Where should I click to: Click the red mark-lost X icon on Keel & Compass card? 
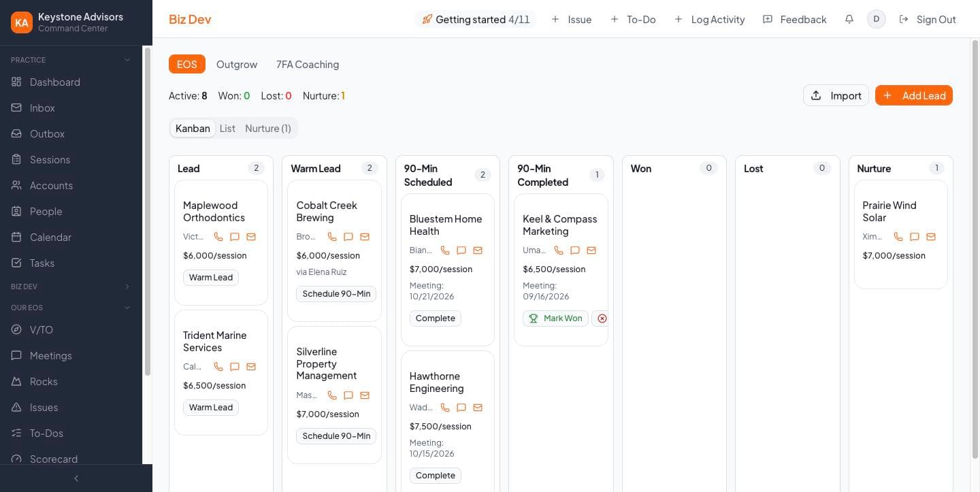602,318
